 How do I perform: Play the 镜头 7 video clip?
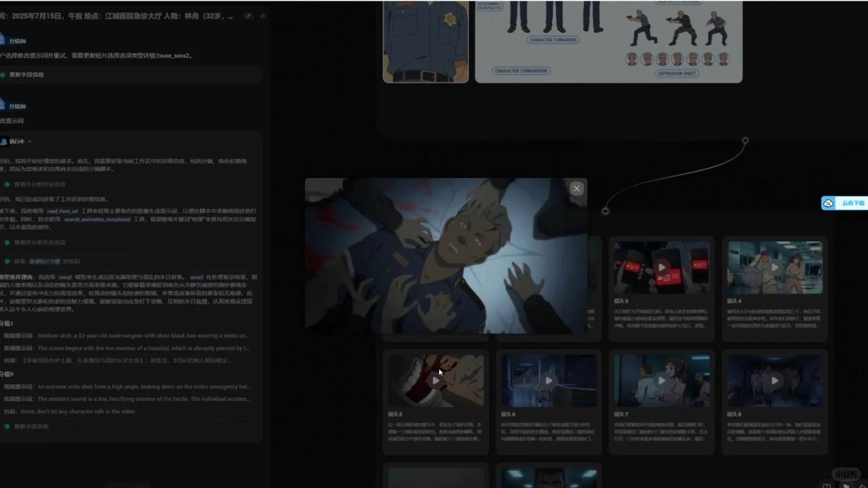[x=661, y=381]
